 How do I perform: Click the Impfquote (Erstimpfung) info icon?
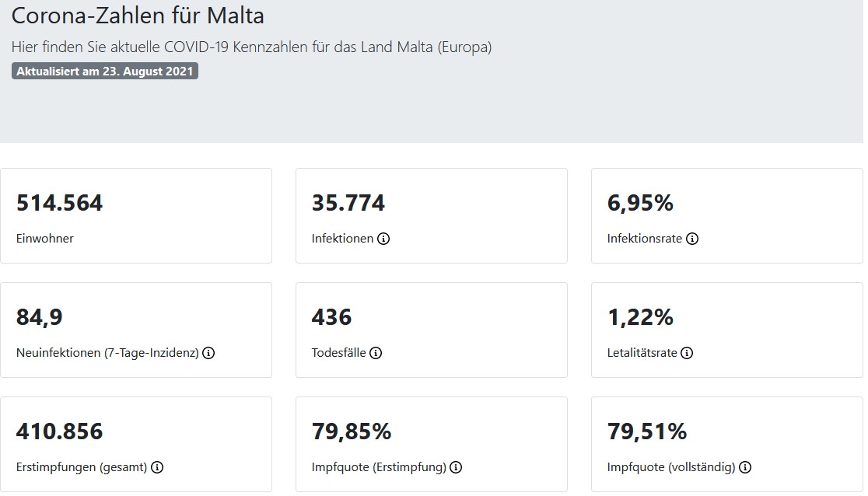pyautogui.click(x=456, y=467)
